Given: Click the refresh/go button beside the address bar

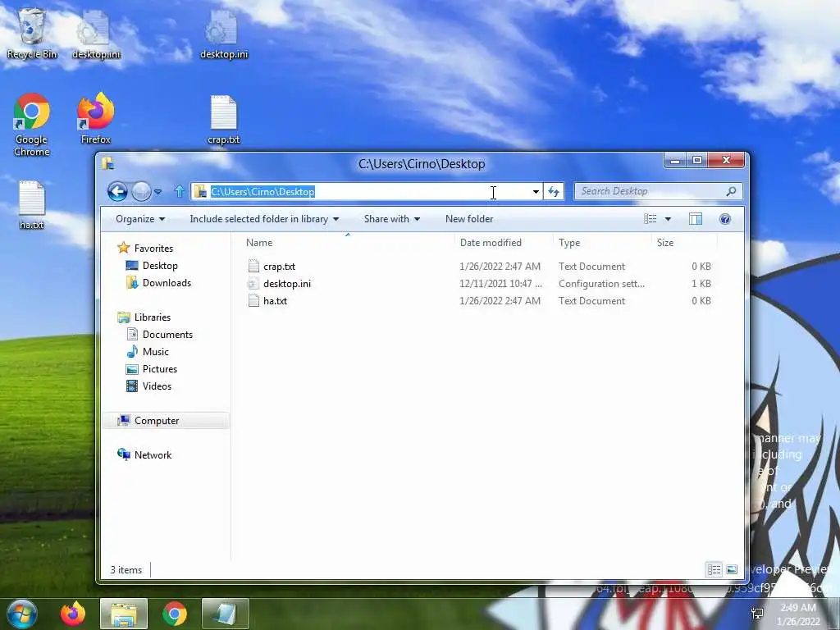Looking at the screenshot, I should tap(554, 191).
